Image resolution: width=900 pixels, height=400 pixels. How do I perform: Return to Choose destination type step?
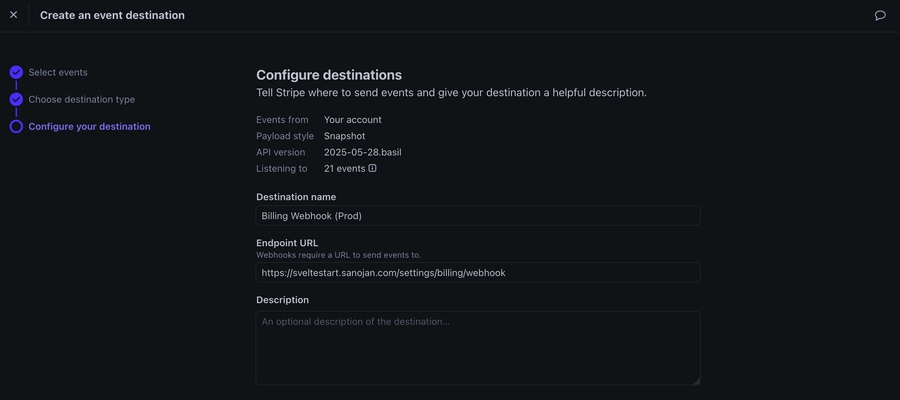(x=81, y=99)
